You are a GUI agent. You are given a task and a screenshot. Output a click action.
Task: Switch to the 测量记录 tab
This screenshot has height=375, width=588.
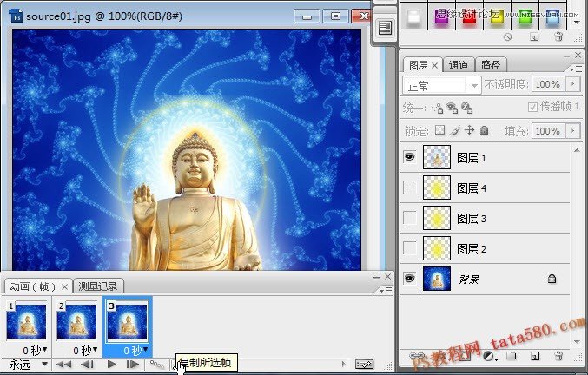tap(98, 286)
